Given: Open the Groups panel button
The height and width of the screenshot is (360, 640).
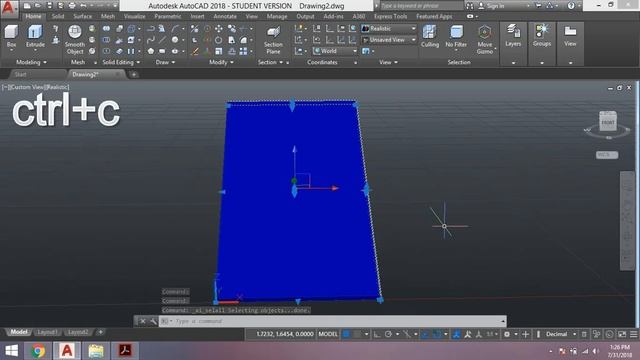Looking at the screenshot, I should click(x=542, y=36).
